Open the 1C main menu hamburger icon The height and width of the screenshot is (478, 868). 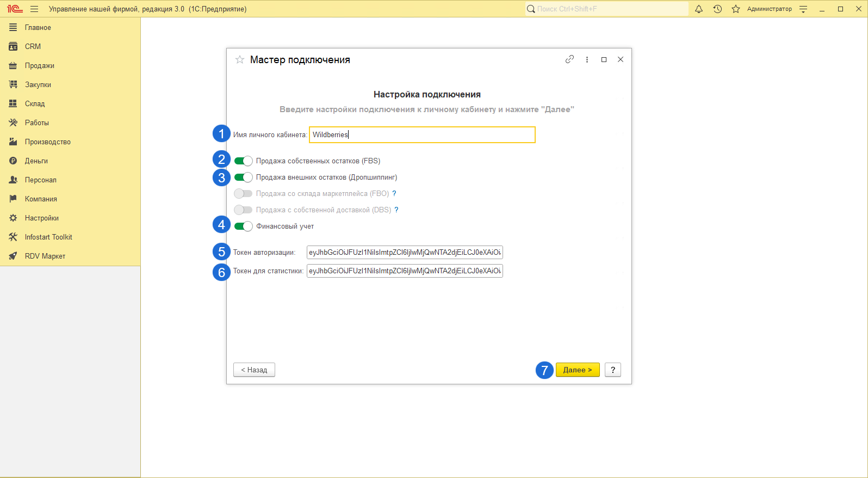(x=34, y=9)
